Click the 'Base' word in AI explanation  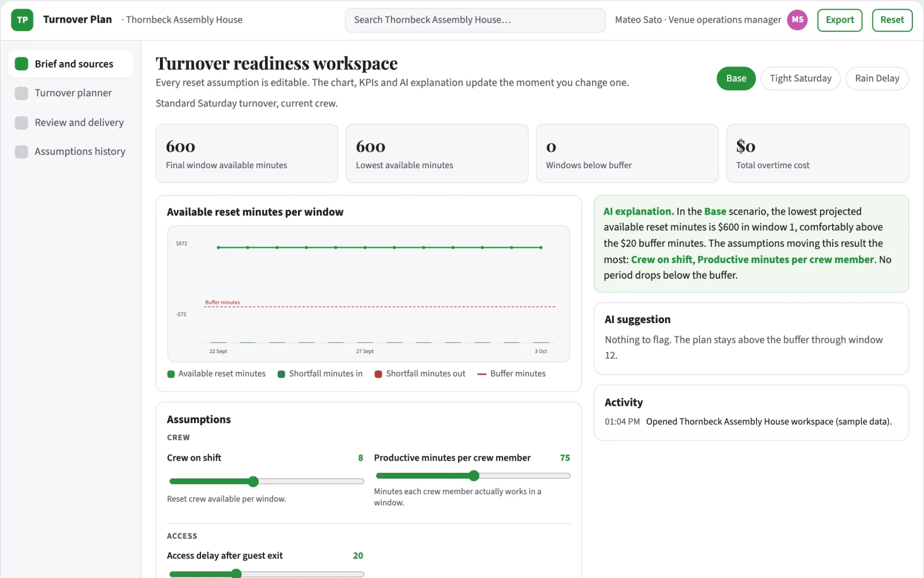pyautogui.click(x=715, y=212)
